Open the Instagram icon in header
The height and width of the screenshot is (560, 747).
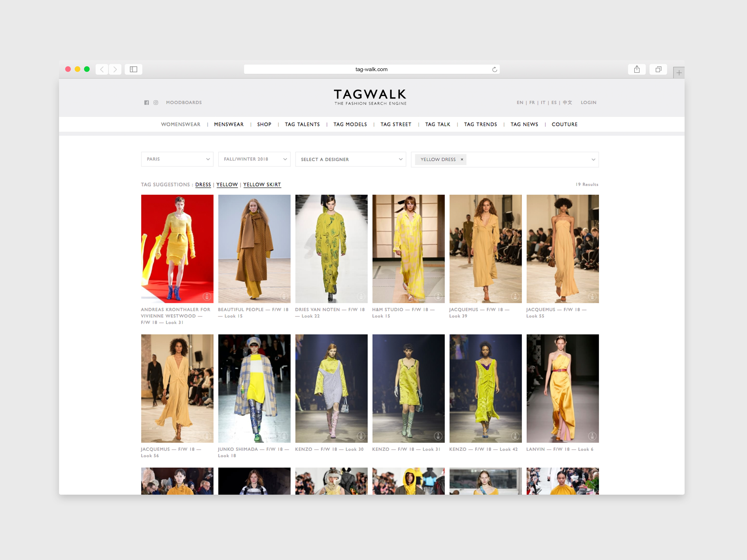point(156,103)
